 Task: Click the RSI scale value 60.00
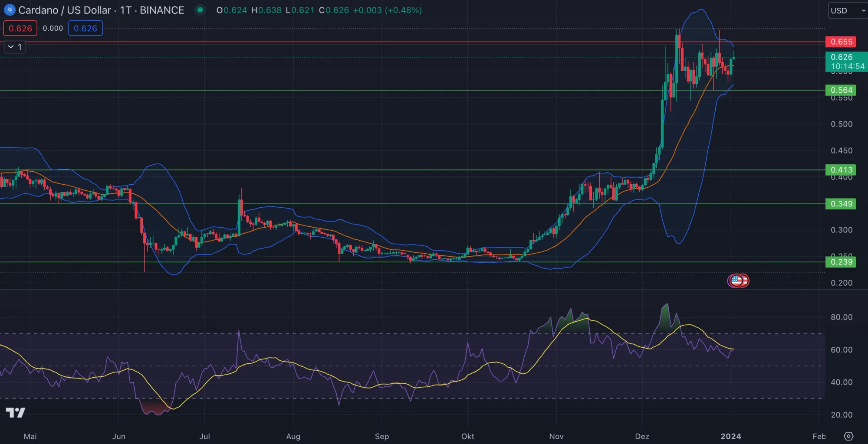[x=842, y=350]
